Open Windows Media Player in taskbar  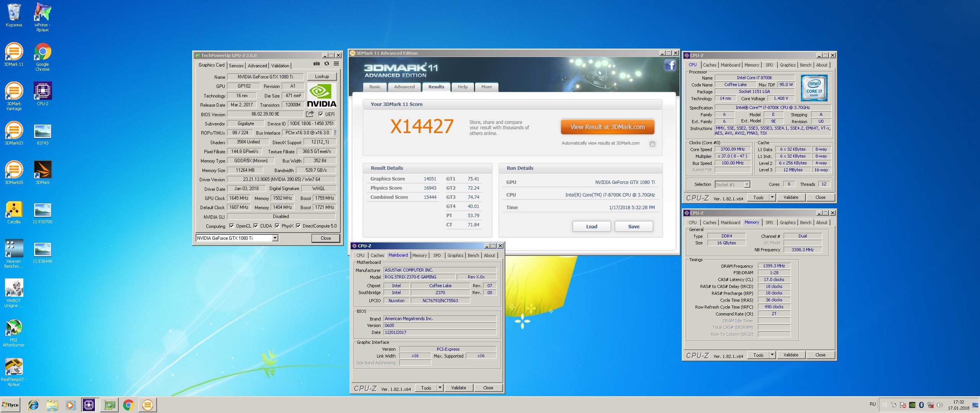(70, 405)
